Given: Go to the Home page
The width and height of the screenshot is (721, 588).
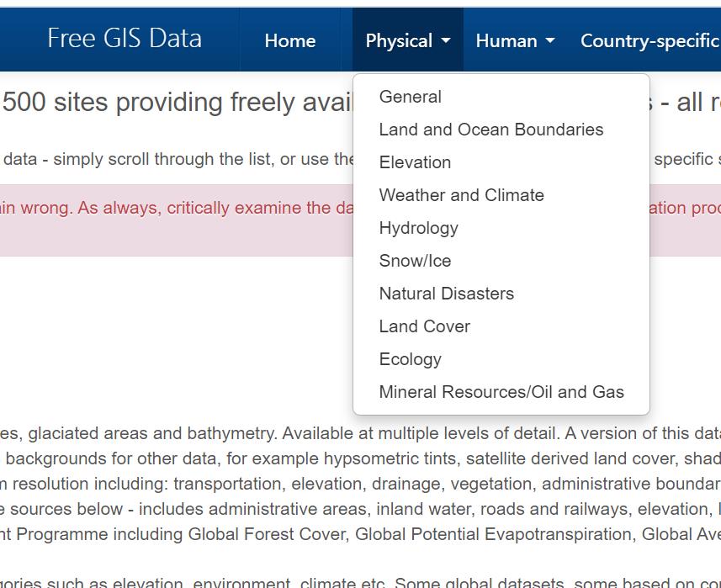Looking at the screenshot, I should (290, 40).
